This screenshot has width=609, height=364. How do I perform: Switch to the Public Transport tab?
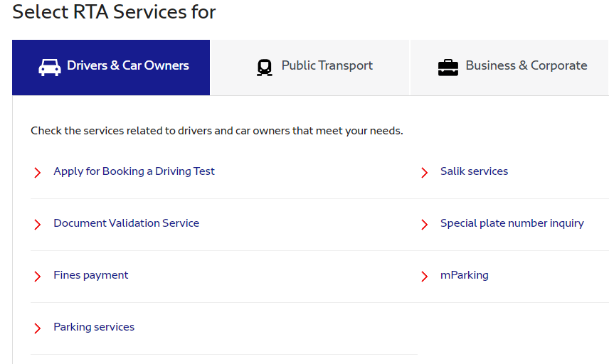tap(309, 68)
